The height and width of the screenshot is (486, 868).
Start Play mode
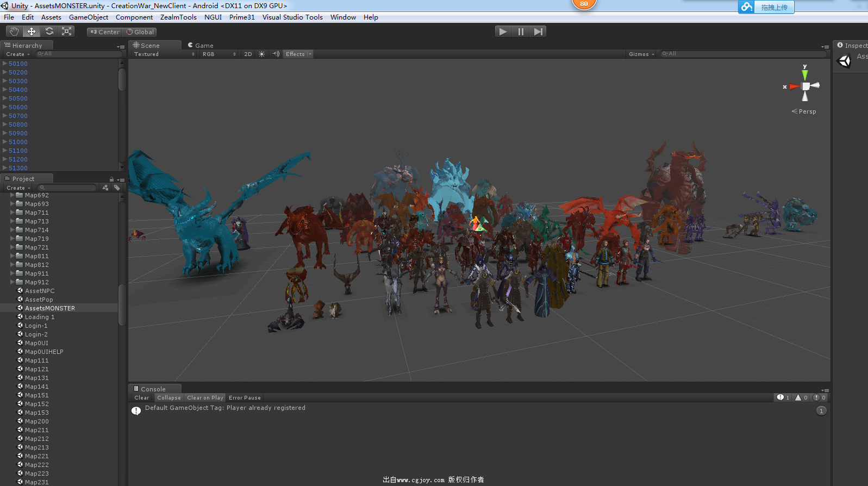point(503,32)
